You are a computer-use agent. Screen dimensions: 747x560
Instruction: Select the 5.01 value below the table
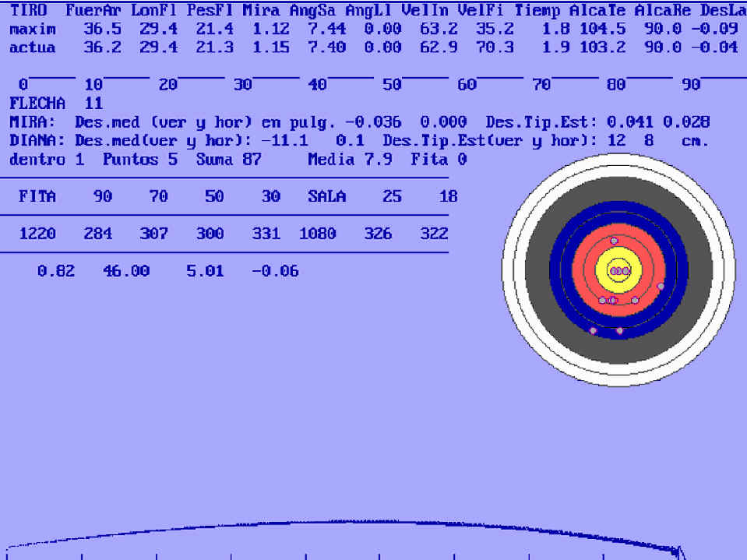pyautogui.click(x=206, y=271)
